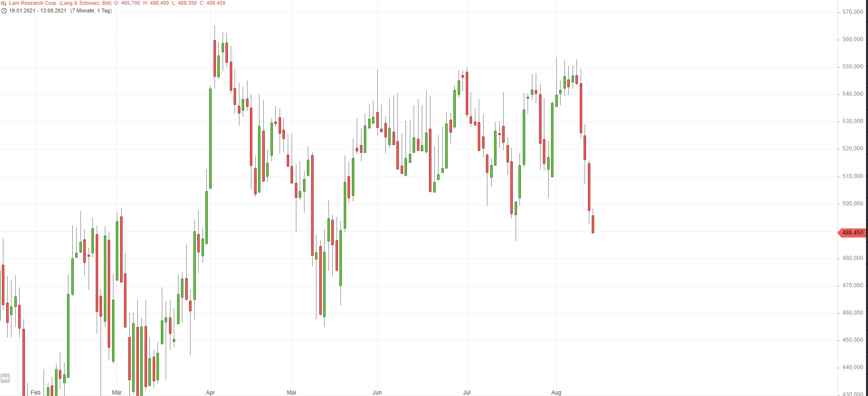
Task: Click the Aug label on the time axis
Action: pyautogui.click(x=556, y=393)
